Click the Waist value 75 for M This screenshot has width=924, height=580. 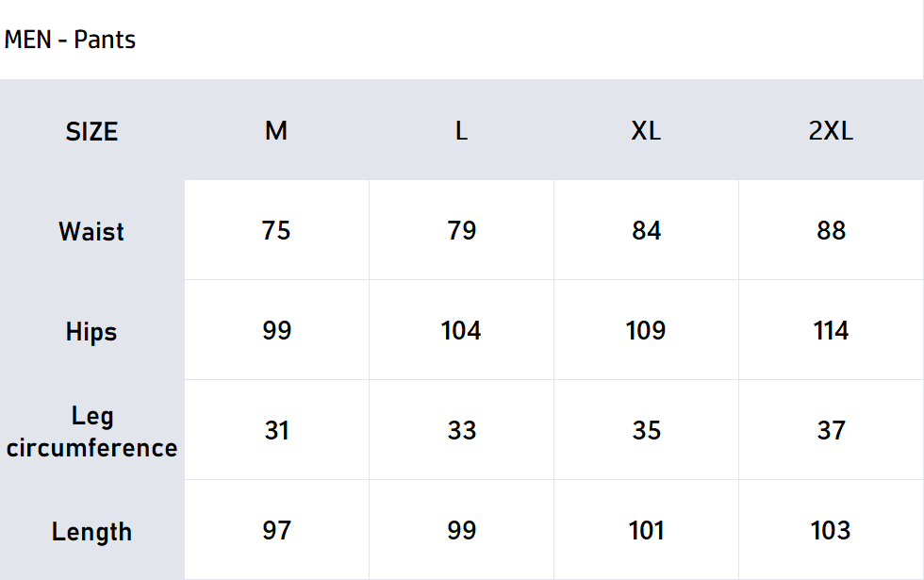pos(276,231)
